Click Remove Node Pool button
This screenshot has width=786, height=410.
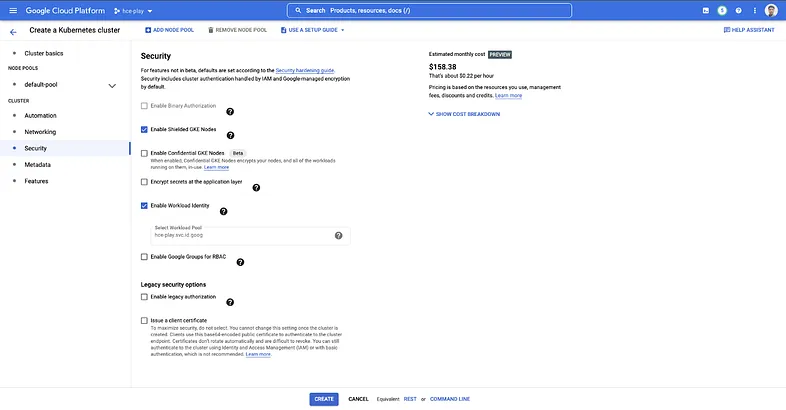[x=238, y=30]
